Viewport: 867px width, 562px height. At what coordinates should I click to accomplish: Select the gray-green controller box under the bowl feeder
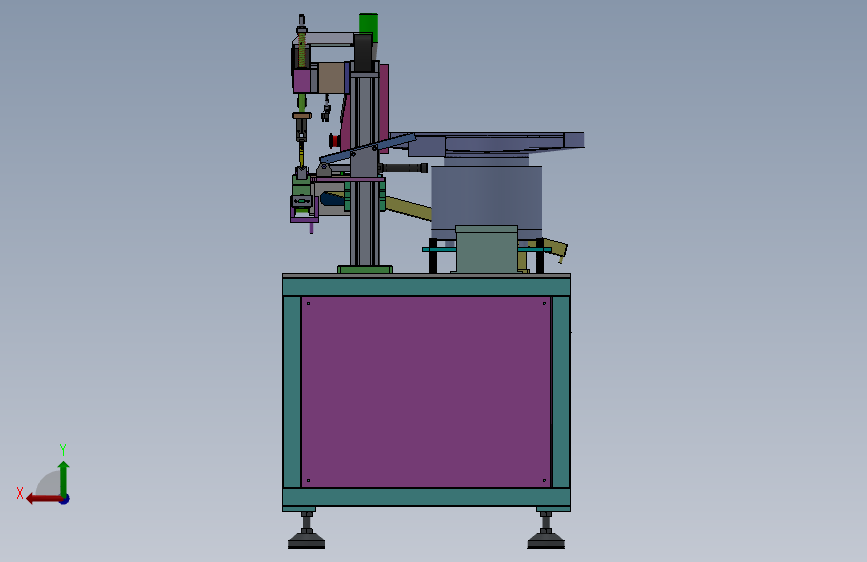pyautogui.click(x=487, y=249)
